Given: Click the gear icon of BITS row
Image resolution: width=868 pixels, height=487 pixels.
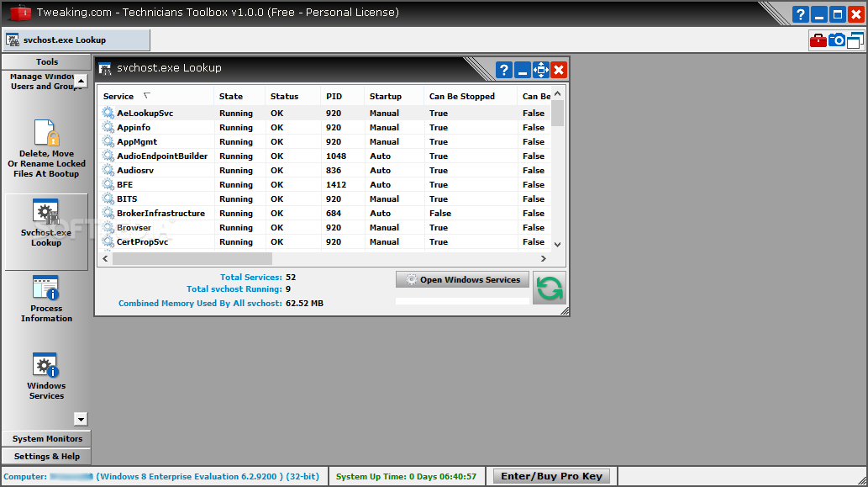Looking at the screenshot, I should pos(108,199).
